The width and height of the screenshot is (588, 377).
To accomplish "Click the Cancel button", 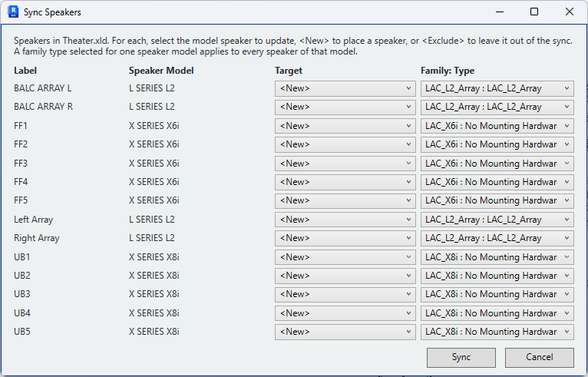I will coord(539,358).
